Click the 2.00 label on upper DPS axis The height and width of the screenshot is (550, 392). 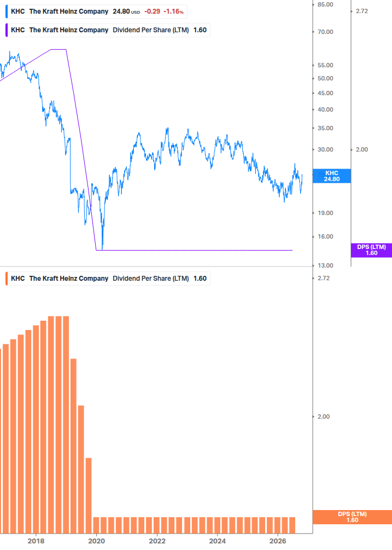coord(362,150)
